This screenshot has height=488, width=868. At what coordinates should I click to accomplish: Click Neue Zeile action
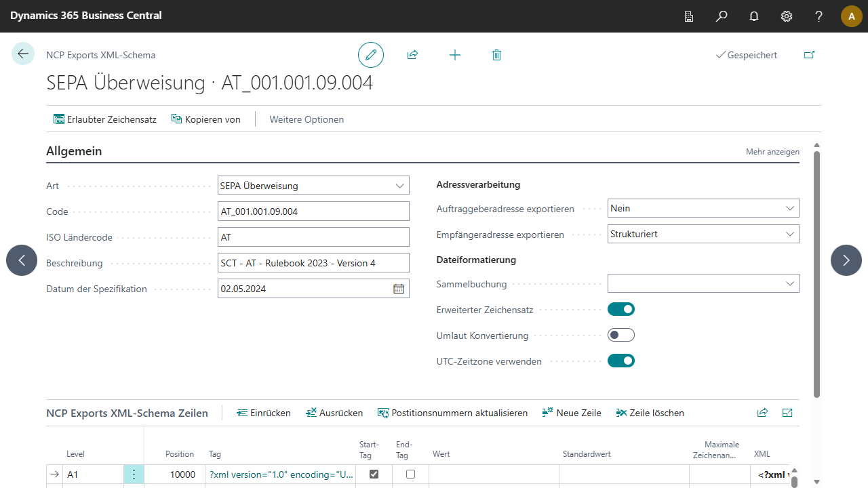[572, 413]
